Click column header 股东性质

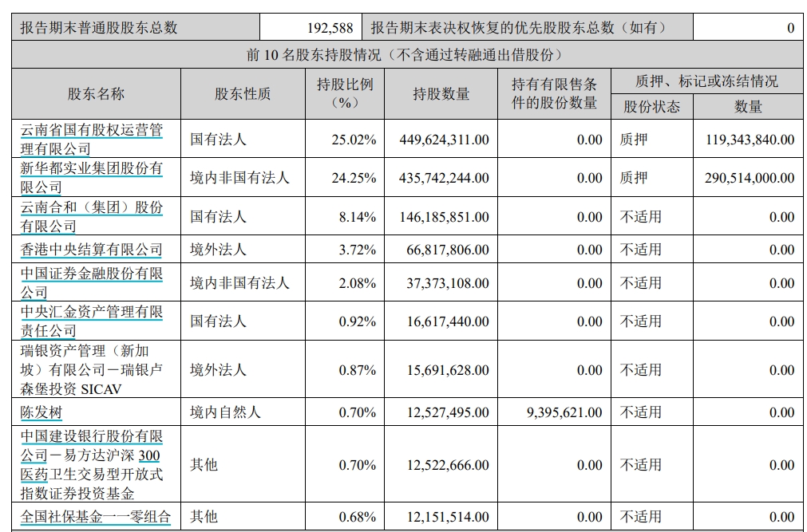243,93
